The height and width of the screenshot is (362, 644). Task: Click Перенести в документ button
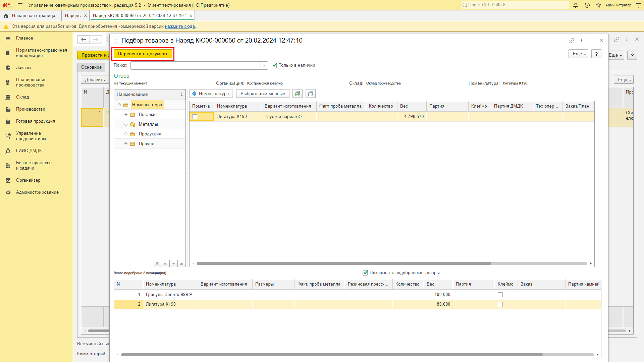point(143,54)
